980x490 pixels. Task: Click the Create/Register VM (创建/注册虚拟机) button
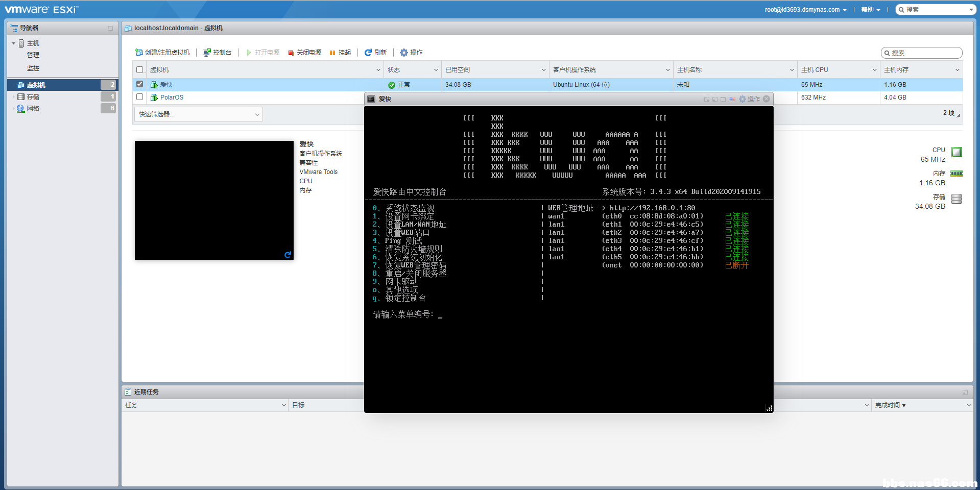162,53
